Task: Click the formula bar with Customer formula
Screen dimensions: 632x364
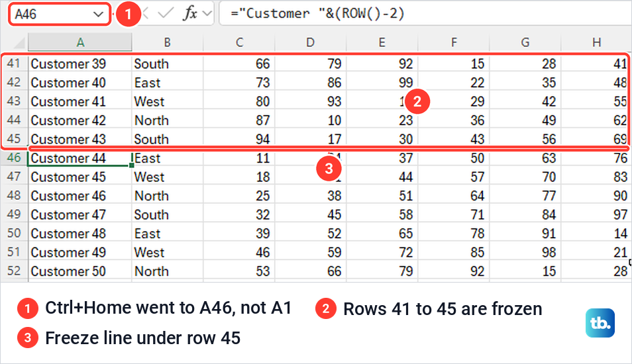Action: [425, 14]
